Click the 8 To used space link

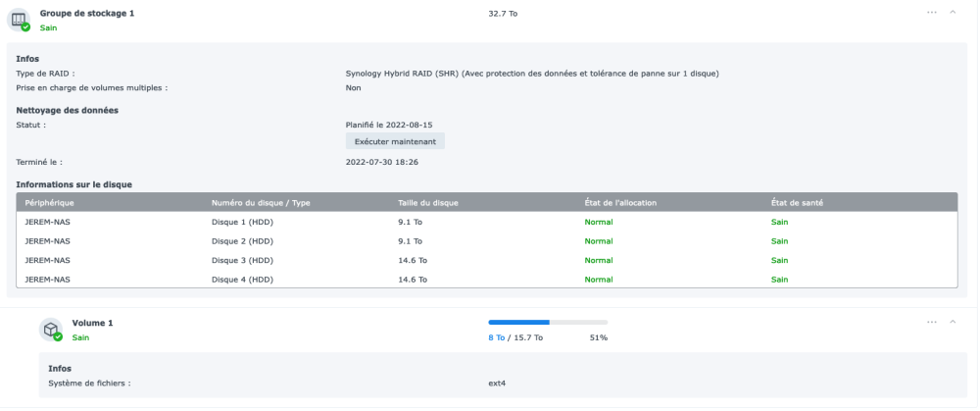497,337
